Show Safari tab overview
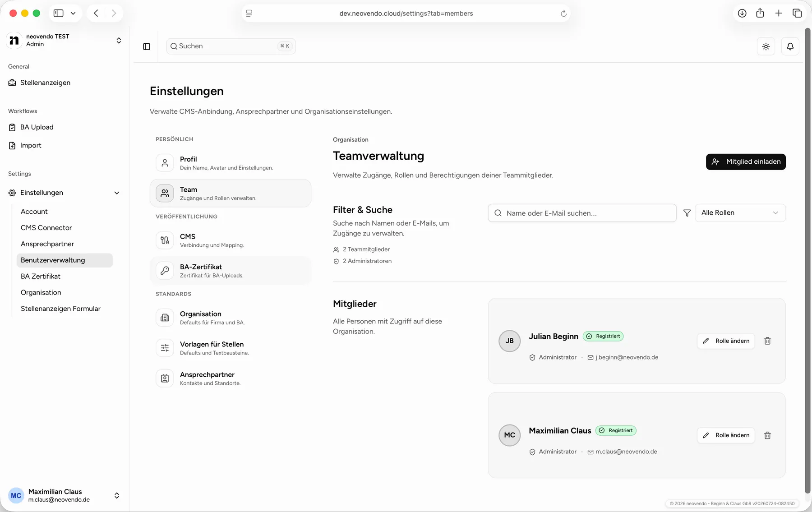Screen dimensions: 812x512 [x=797, y=13]
